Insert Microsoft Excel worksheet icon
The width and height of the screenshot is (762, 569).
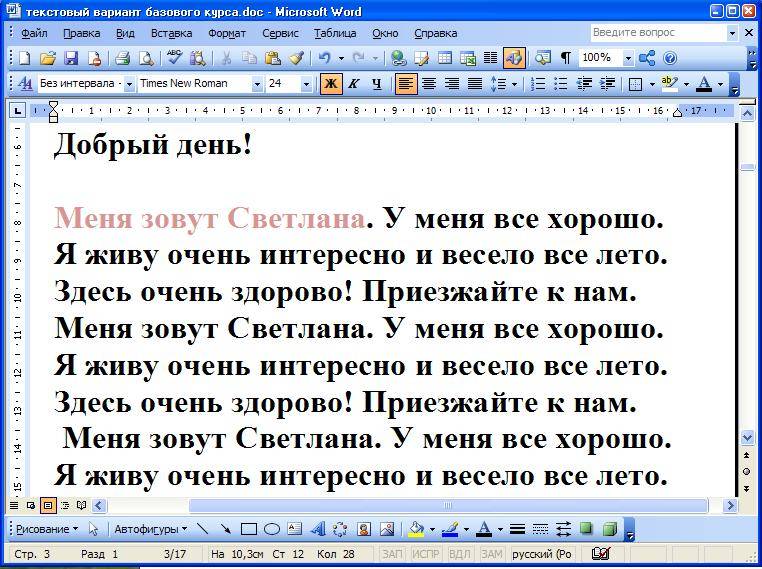(468, 58)
